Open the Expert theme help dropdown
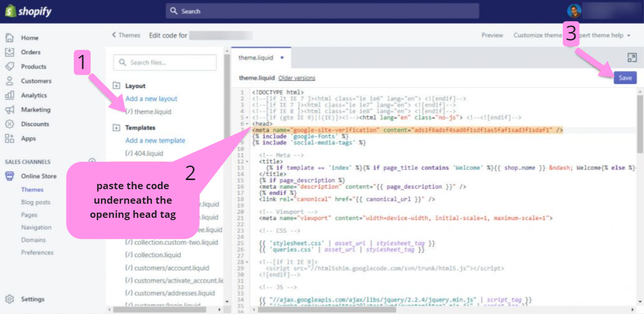The height and width of the screenshot is (314, 644). click(605, 35)
